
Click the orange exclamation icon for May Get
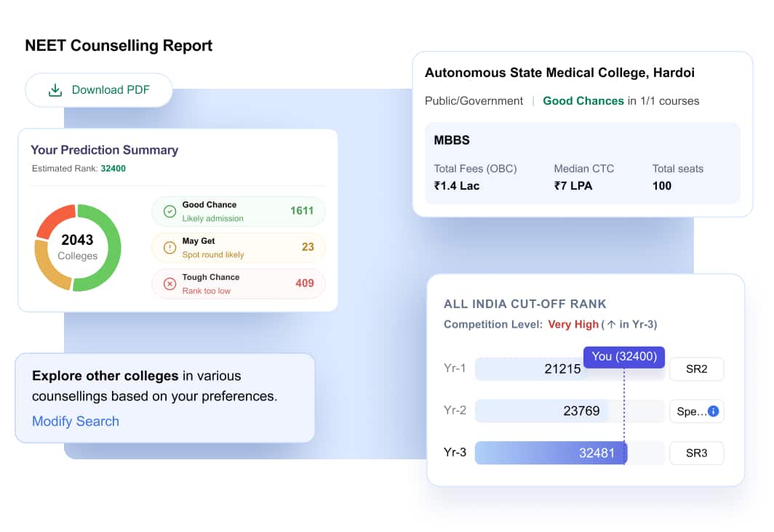tap(169, 248)
